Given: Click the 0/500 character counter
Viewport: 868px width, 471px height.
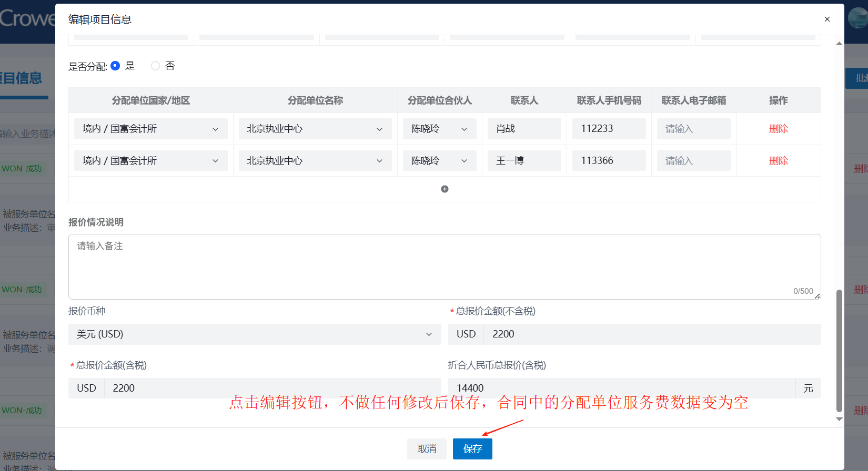Looking at the screenshot, I should 803,291.
